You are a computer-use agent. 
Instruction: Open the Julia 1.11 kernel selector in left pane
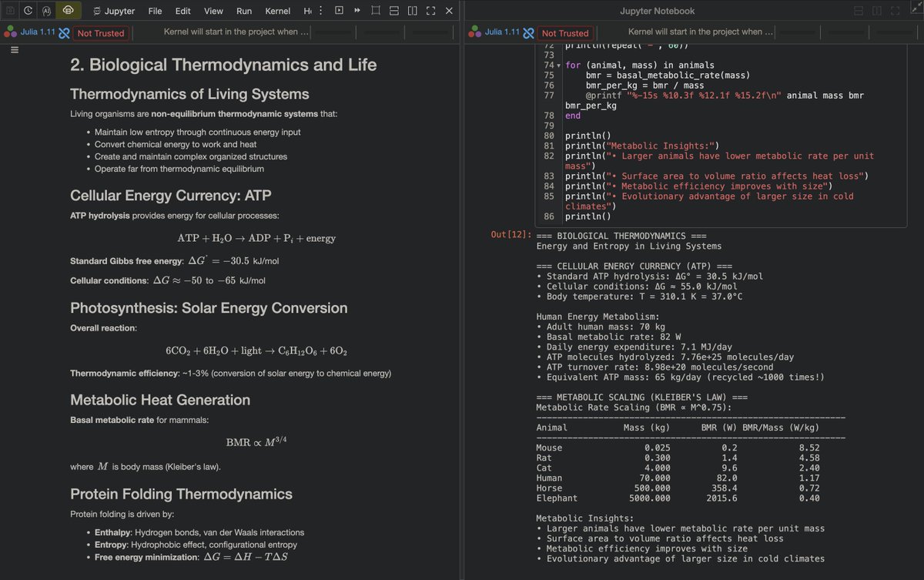tap(38, 32)
